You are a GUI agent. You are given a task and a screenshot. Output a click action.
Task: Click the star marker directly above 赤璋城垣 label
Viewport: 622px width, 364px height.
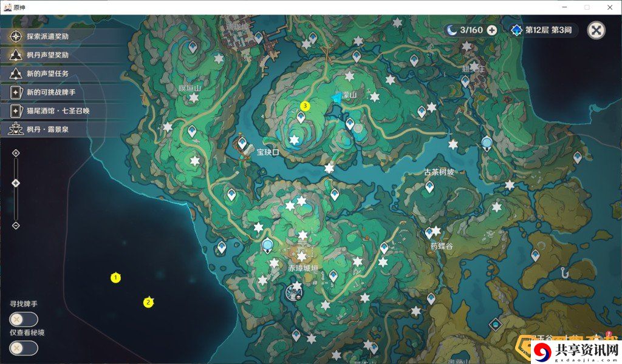point(302,256)
